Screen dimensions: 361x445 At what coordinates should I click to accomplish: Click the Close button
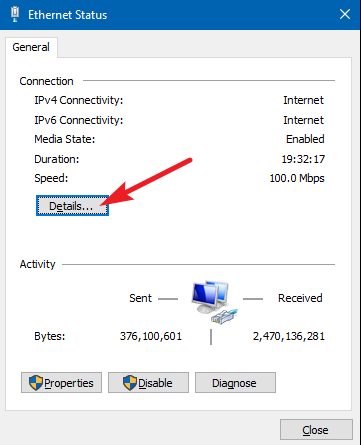pos(316,430)
